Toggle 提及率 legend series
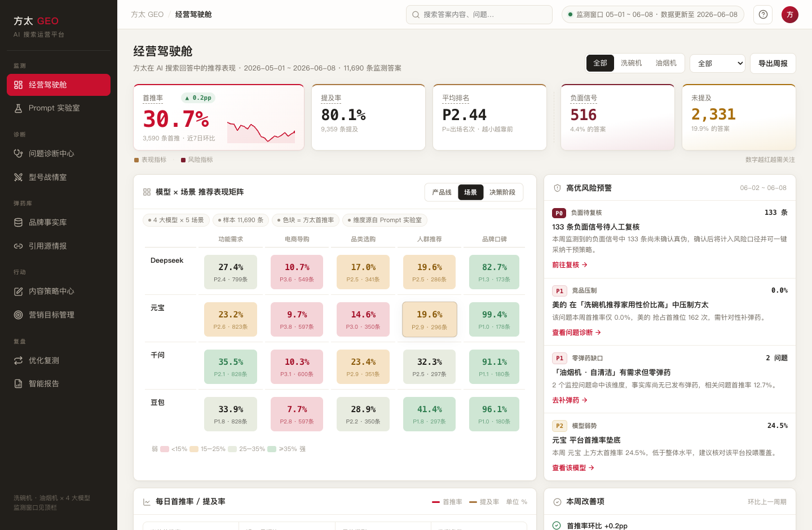The image size is (812, 530). (x=484, y=502)
